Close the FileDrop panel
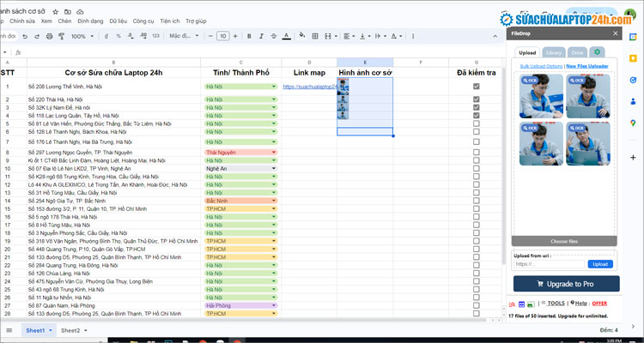 615,33
